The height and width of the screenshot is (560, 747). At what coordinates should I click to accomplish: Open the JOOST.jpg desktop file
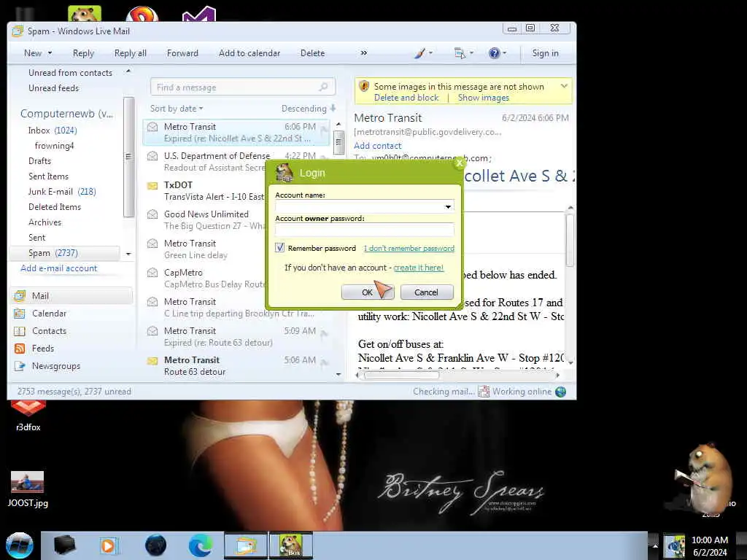tap(28, 489)
